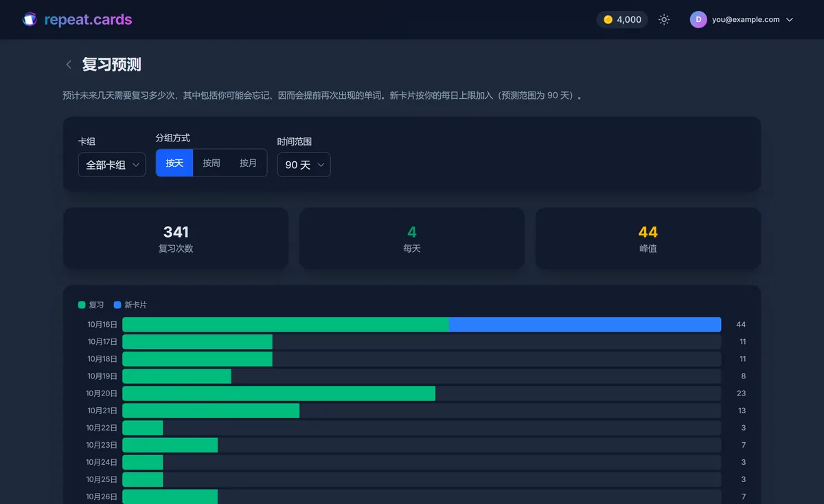Click the value 23 beside 10月20日 bar
The height and width of the screenshot is (504, 824).
[741, 393]
